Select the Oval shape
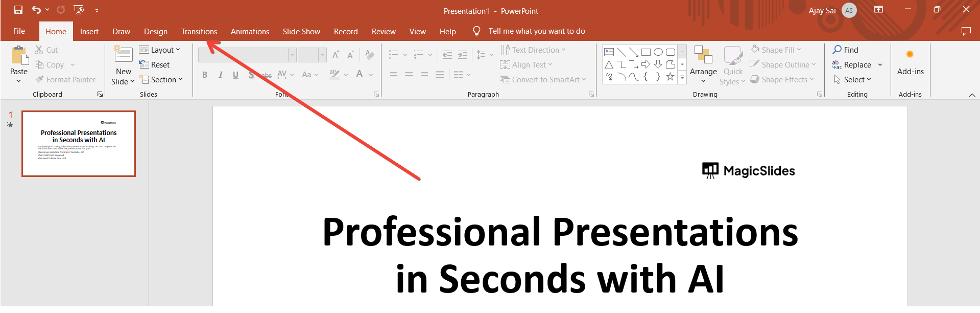 [658, 52]
